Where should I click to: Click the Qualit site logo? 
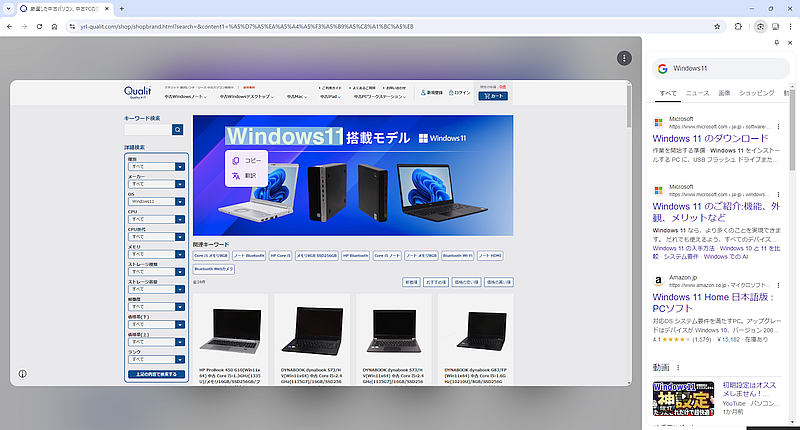pyautogui.click(x=137, y=92)
